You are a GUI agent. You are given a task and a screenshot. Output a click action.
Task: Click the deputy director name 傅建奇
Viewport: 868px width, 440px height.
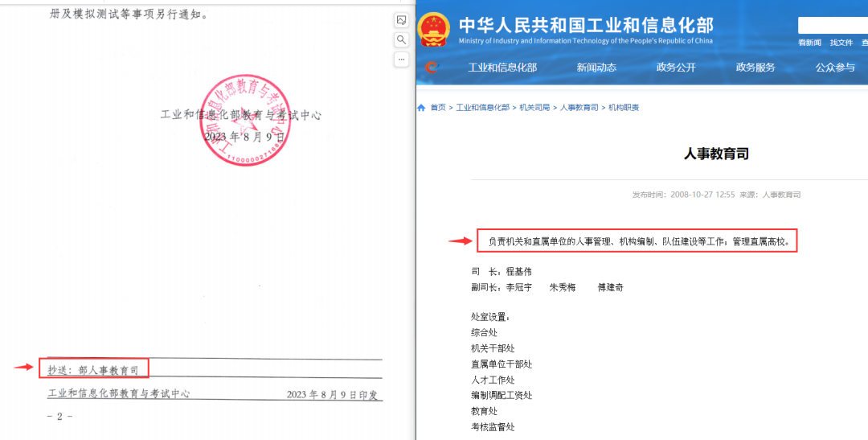[x=610, y=288]
